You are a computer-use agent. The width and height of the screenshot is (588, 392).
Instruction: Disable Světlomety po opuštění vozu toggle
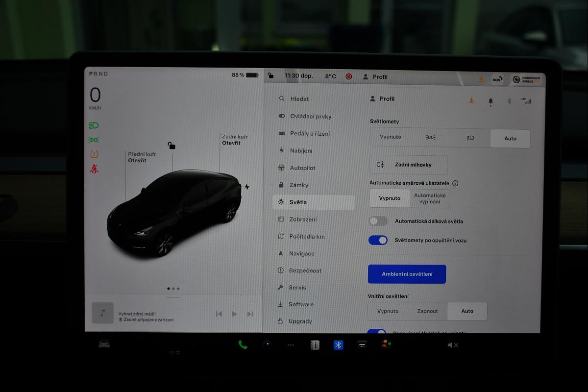pos(378,241)
